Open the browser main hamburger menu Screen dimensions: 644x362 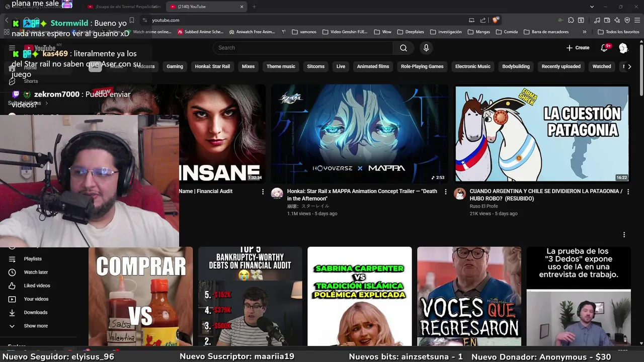[x=637, y=20]
